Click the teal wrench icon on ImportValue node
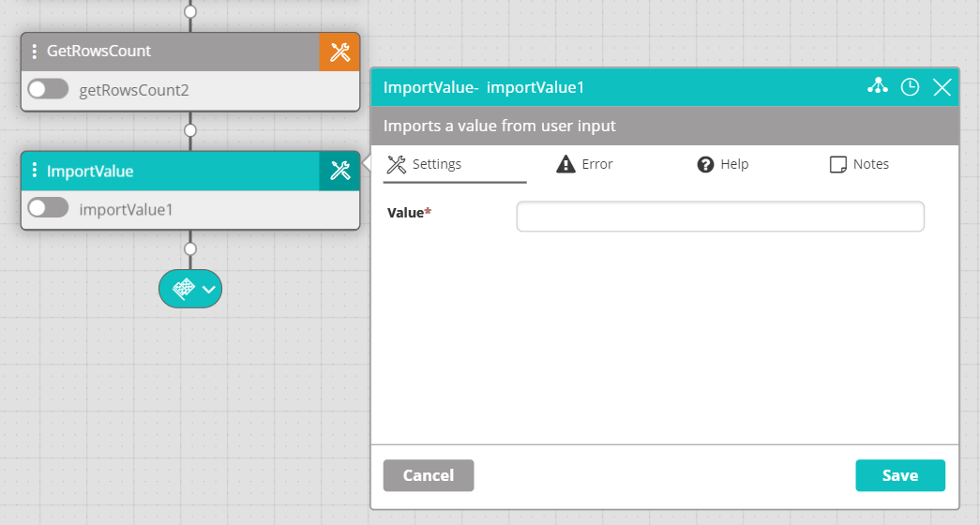 click(x=339, y=171)
